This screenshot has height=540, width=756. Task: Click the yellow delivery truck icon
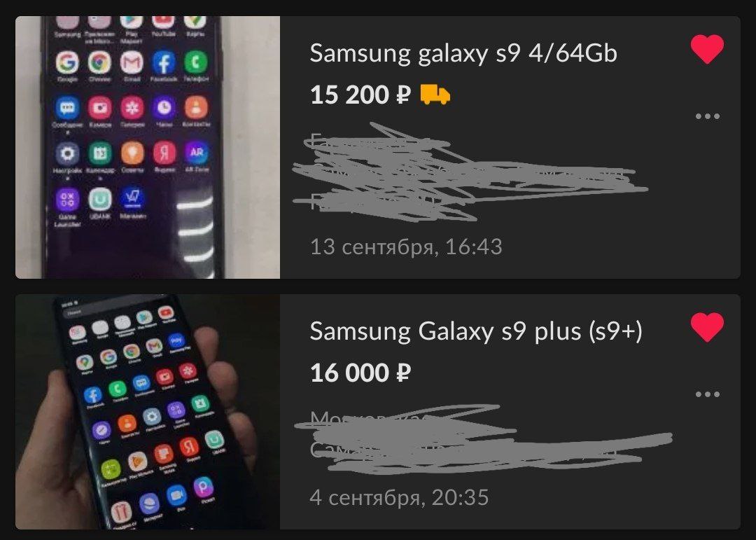(435, 95)
